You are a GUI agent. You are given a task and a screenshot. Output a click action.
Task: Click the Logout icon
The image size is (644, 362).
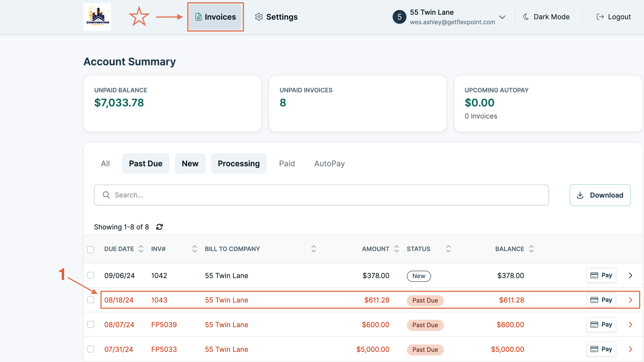(x=600, y=17)
